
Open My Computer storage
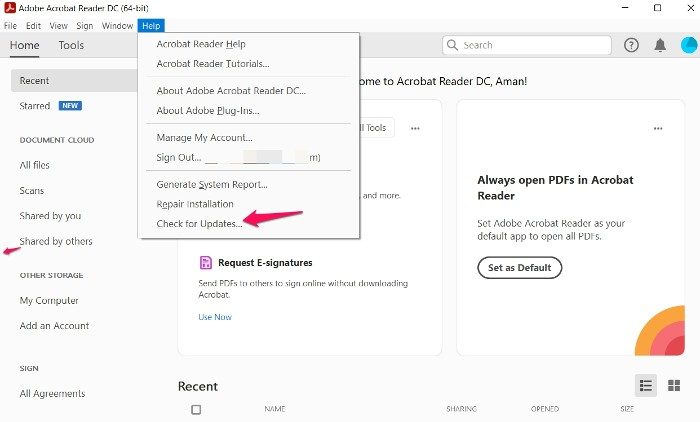(49, 301)
